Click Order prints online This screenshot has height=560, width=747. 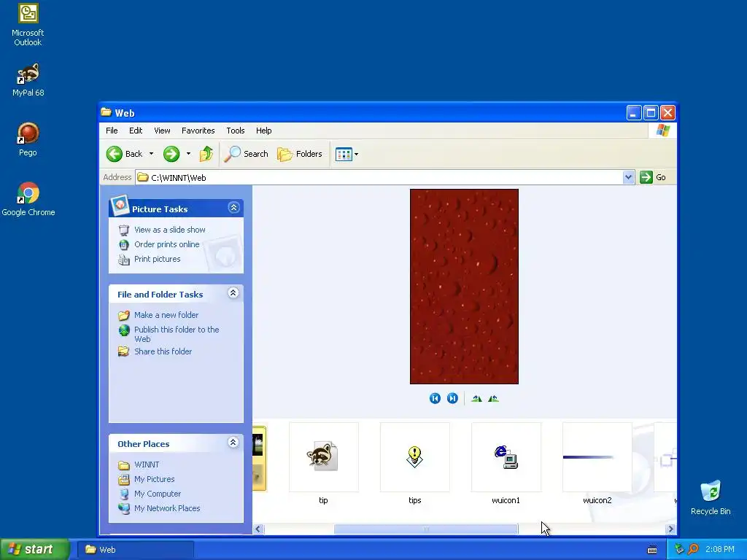pyautogui.click(x=167, y=244)
